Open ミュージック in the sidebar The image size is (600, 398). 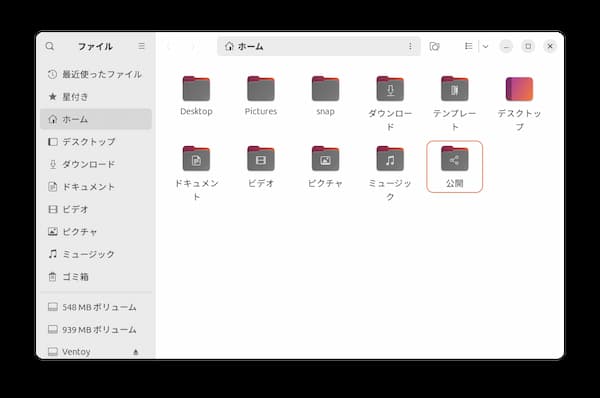tap(96, 254)
